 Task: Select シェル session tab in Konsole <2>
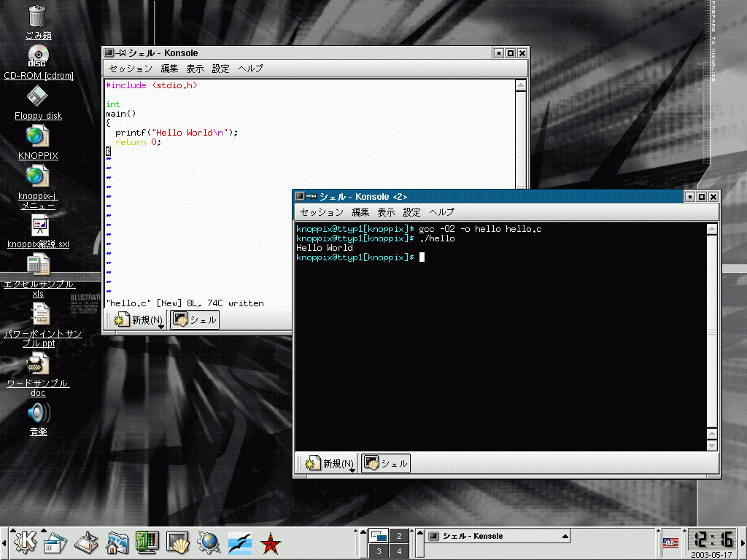(x=386, y=463)
